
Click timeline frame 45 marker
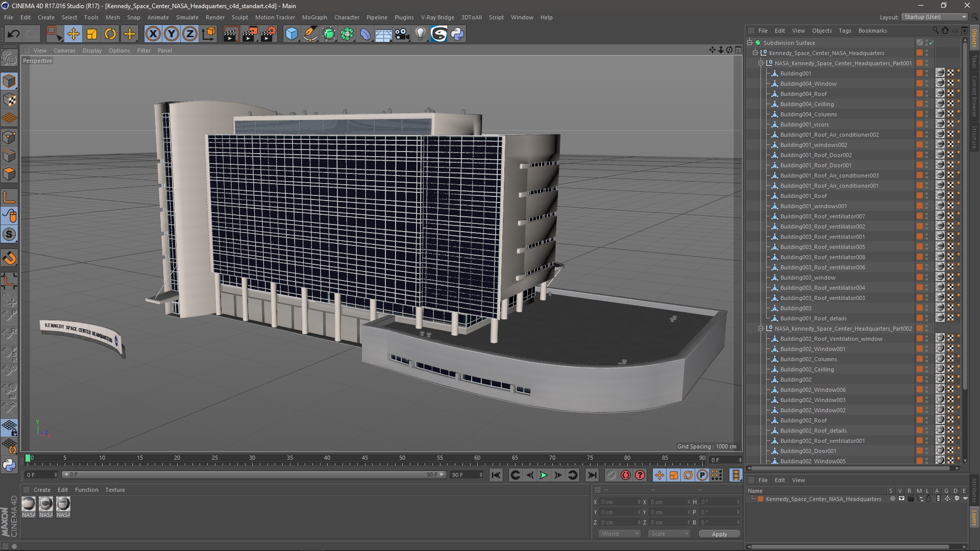pyautogui.click(x=364, y=458)
